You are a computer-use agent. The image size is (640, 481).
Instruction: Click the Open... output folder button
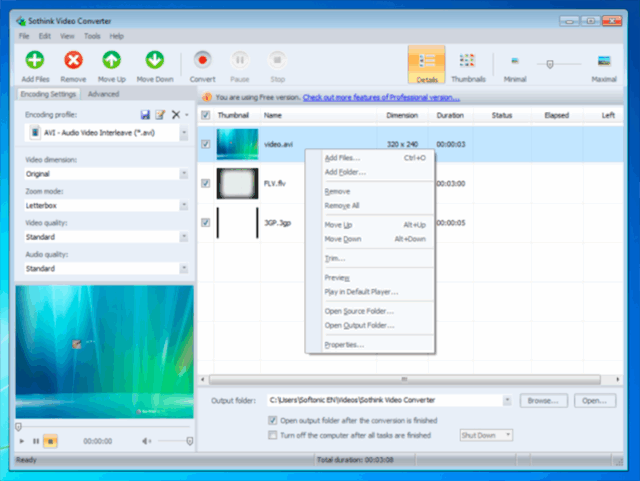click(x=595, y=401)
